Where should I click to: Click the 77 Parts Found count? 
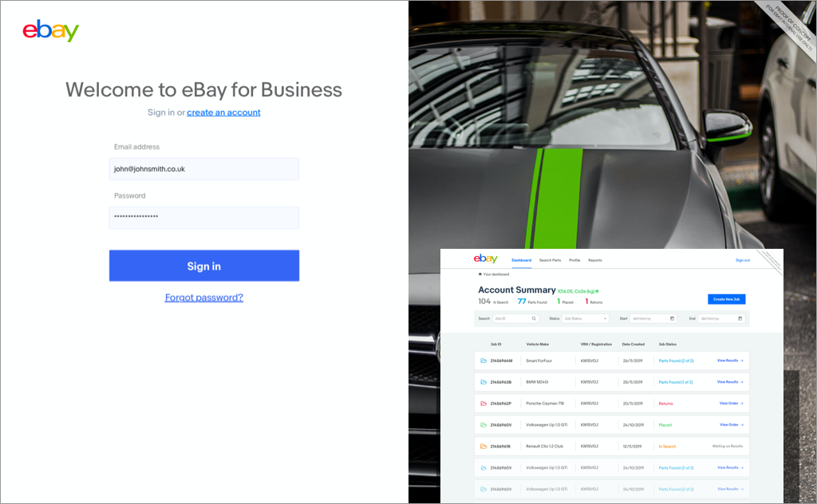532,301
